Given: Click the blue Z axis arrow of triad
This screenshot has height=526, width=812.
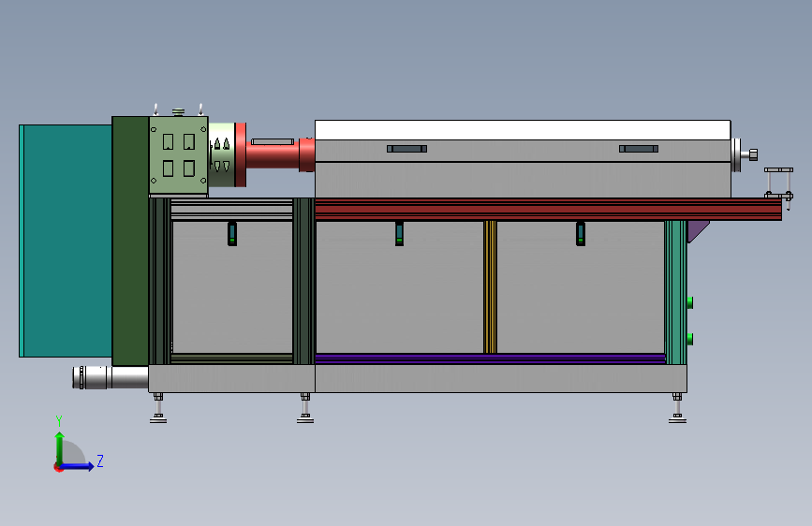Looking at the screenshot, I should point(78,466).
